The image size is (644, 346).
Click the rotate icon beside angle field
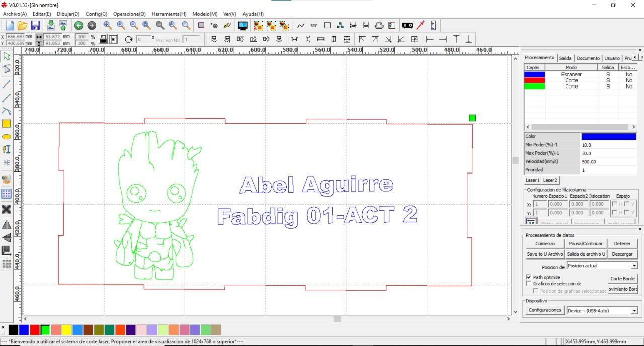click(x=129, y=39)
